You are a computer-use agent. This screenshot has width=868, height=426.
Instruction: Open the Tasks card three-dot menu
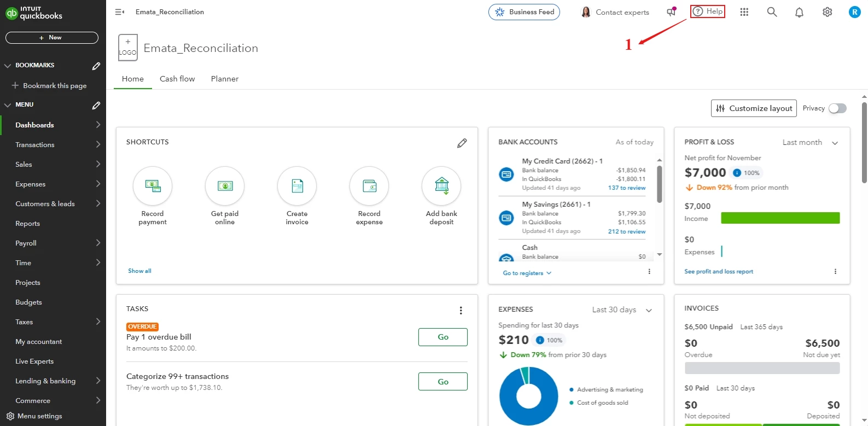(x=461, y=311)
